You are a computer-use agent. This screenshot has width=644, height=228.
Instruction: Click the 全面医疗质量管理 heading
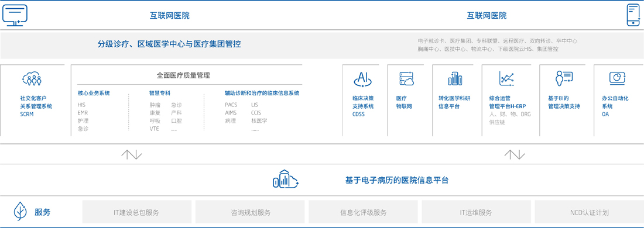(x=183, y=75)
